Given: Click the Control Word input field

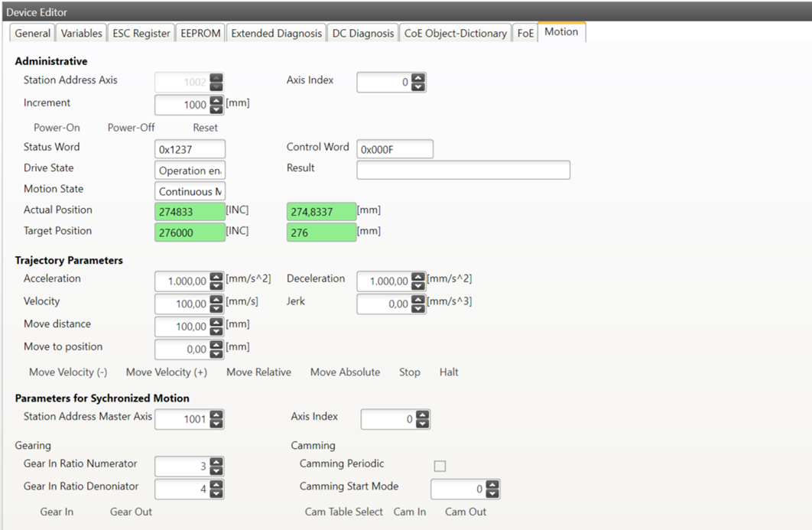Looking at the screenshot, I should pos(395,150).
